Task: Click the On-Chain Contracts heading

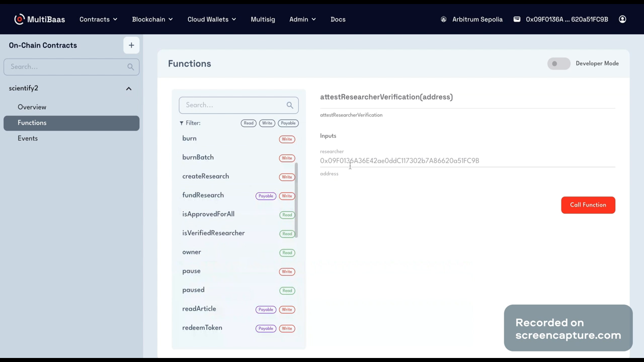Action: (43, 45)
